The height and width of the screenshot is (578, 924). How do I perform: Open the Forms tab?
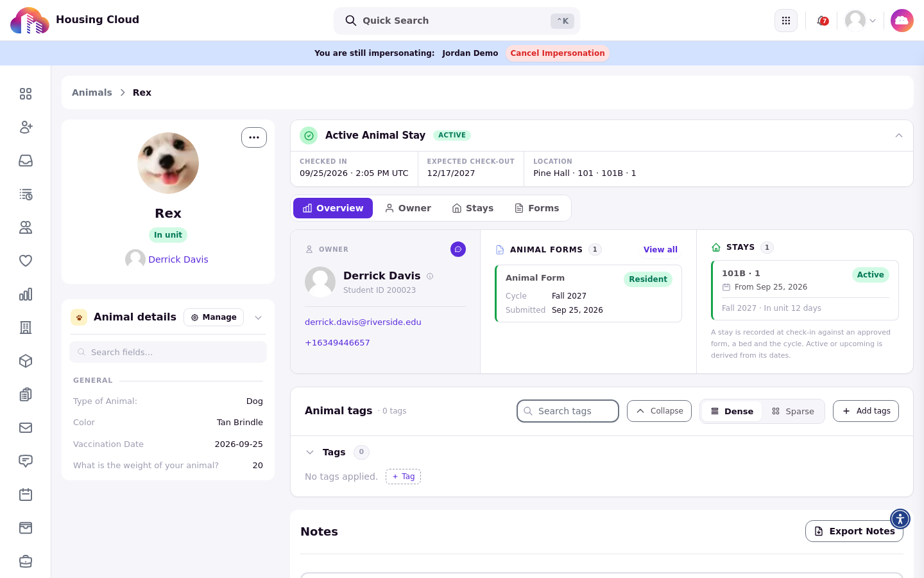click(x=537, y=208)
